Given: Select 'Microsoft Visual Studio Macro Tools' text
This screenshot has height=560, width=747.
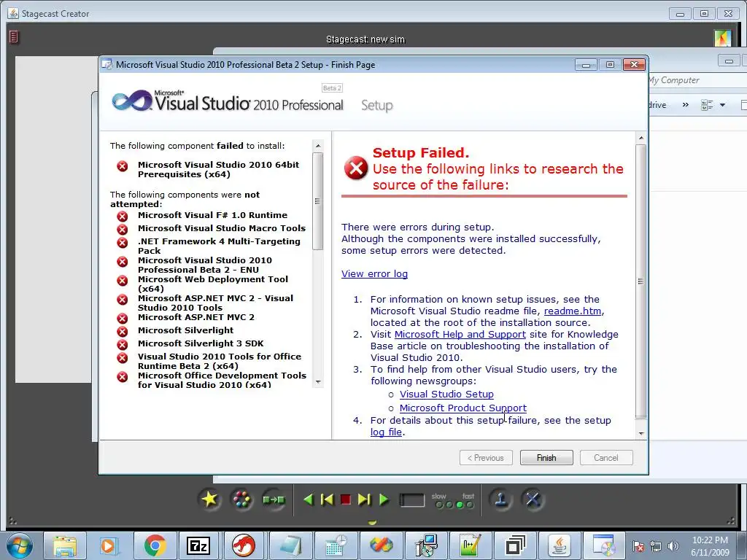Looking at the screenshot, I should tap(222, 228).
